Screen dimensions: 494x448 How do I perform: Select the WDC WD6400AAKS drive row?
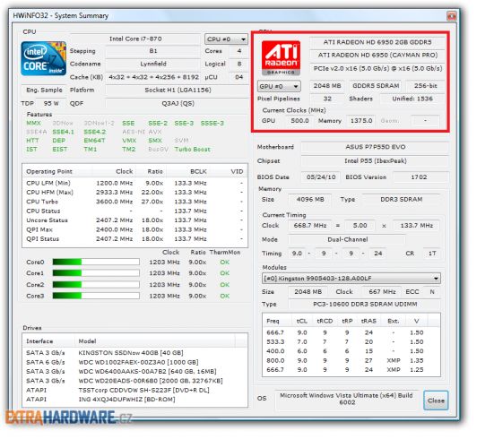tap(134, 371)
